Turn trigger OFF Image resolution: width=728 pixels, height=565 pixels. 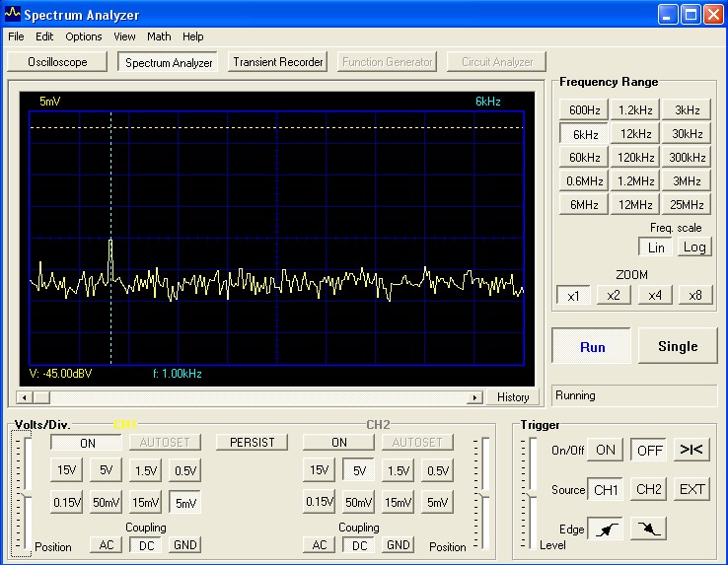648,450
